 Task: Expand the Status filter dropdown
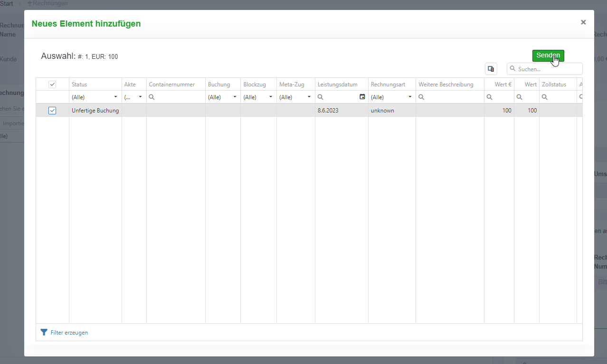coord(115,97)
